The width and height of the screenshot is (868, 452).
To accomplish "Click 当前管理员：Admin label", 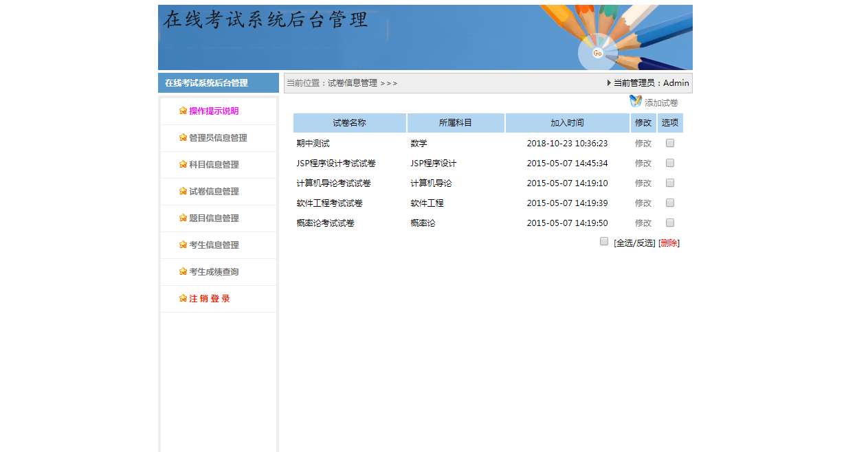I will point(651,83).
